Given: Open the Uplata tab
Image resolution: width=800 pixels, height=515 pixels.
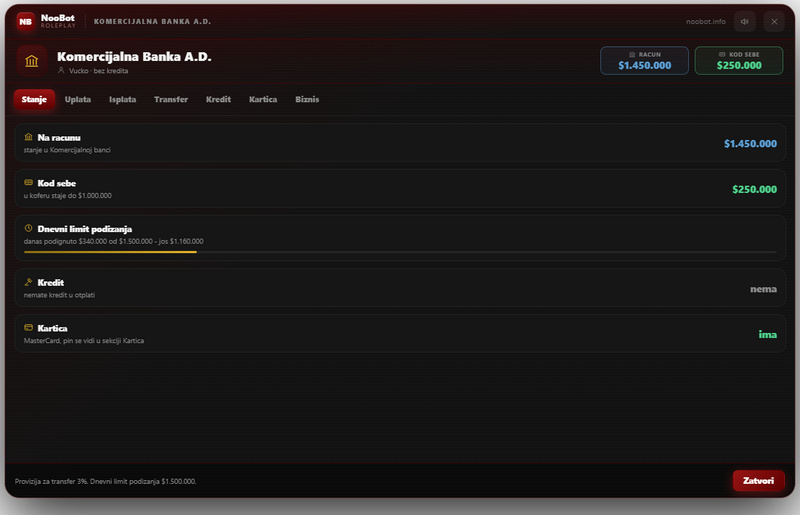Looking at the screenshot, I should (x=78, y=99).
